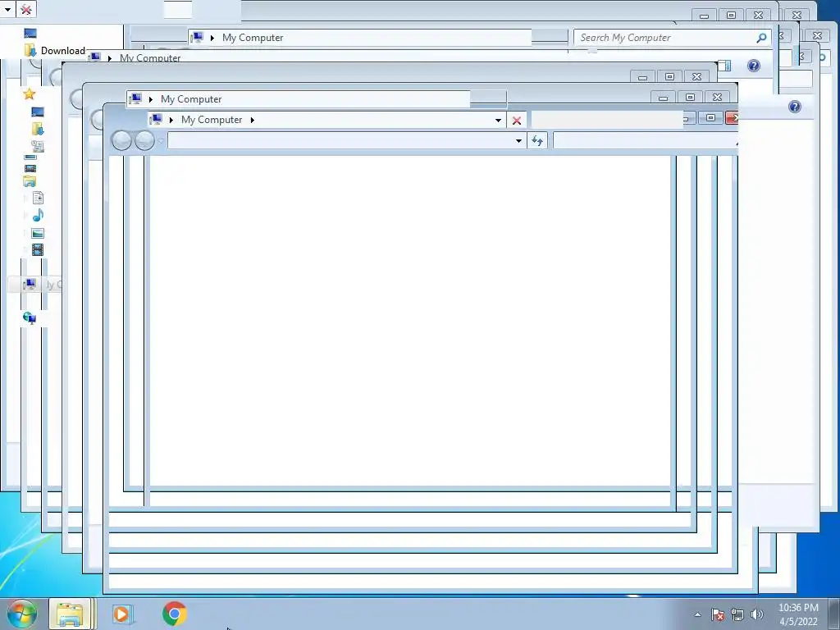Open the Action Center flag icon in tray
This screenshot has height=630, width=840.
click(x=718, y=614)
